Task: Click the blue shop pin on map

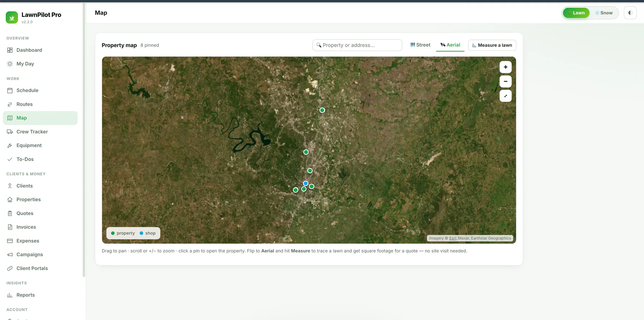Action: [x=305, y=183]
